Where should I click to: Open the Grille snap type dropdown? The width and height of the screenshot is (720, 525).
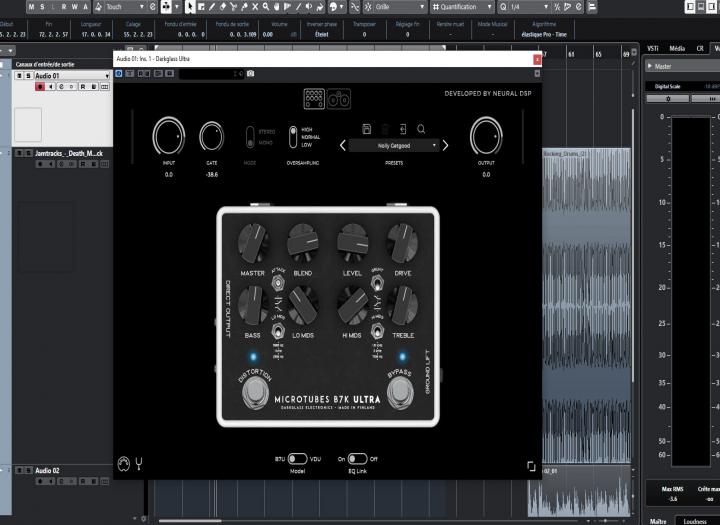[422, 7]
